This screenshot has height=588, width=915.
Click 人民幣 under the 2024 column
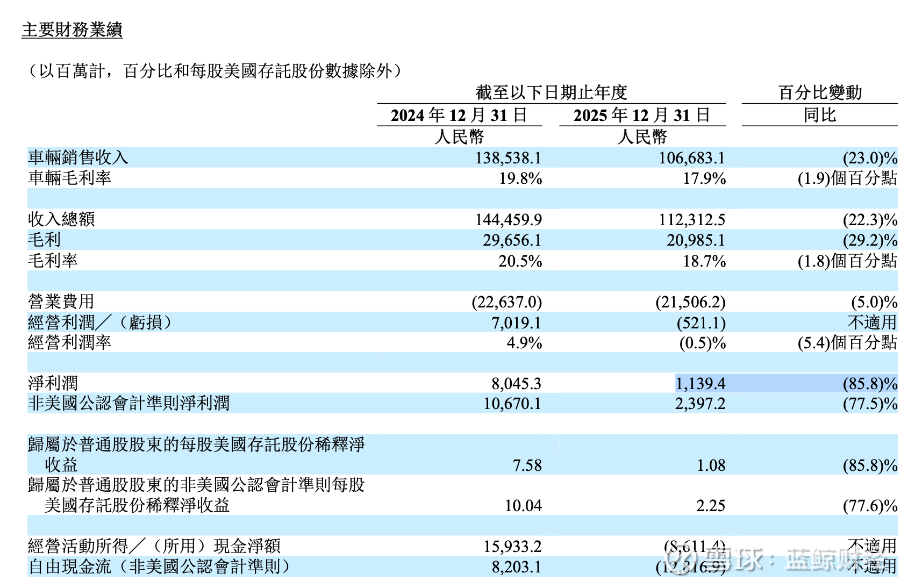pyautogui.click(x=459, y=137)
